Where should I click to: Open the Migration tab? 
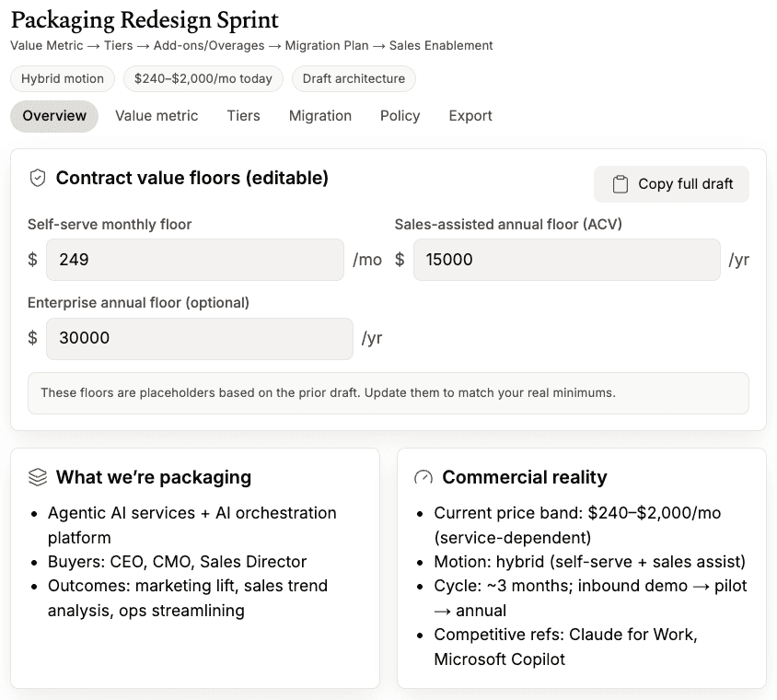point(320,116)
